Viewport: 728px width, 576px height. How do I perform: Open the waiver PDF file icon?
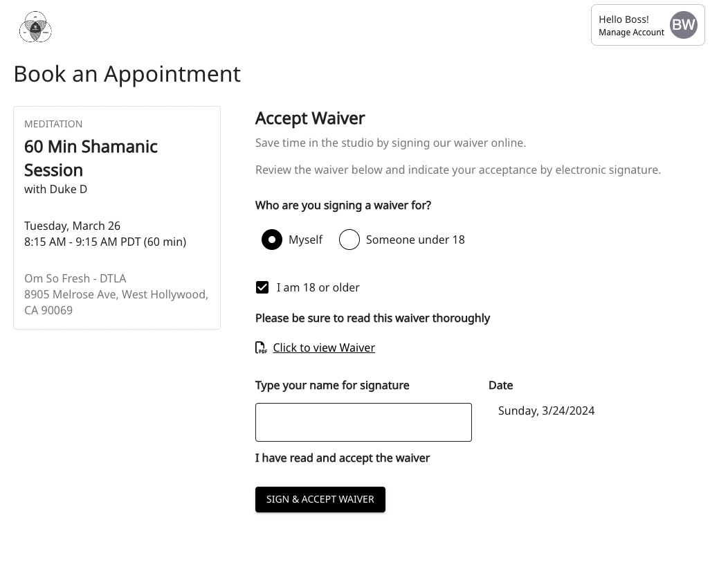tap(261, 348)
